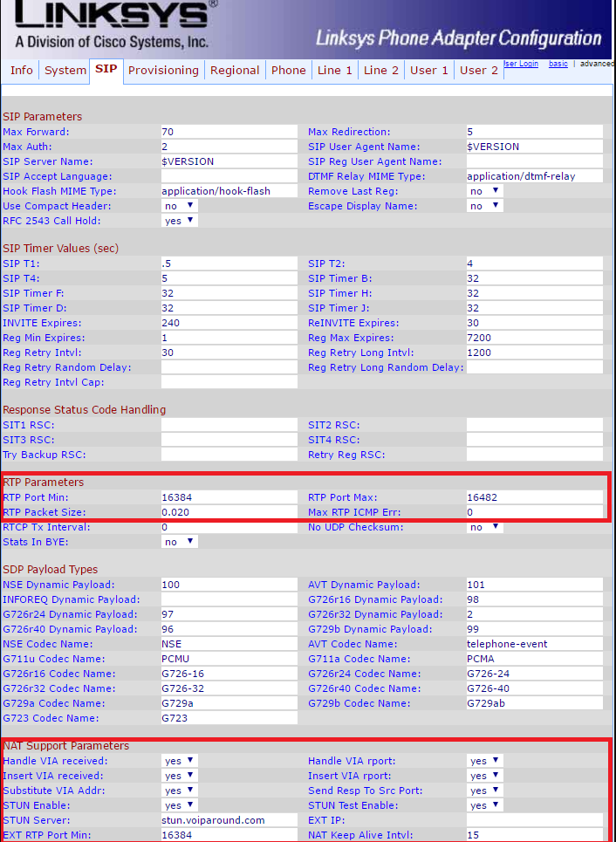The width and height of the screenshot is (616, 842).
Task: Click the RTCP Tx Interval field
Action: [x=229, y=527]
